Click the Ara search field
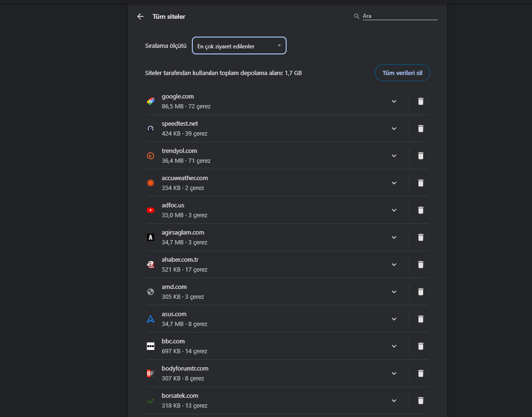This screenshot has height=417, width=532. click(x=399, y=16)
